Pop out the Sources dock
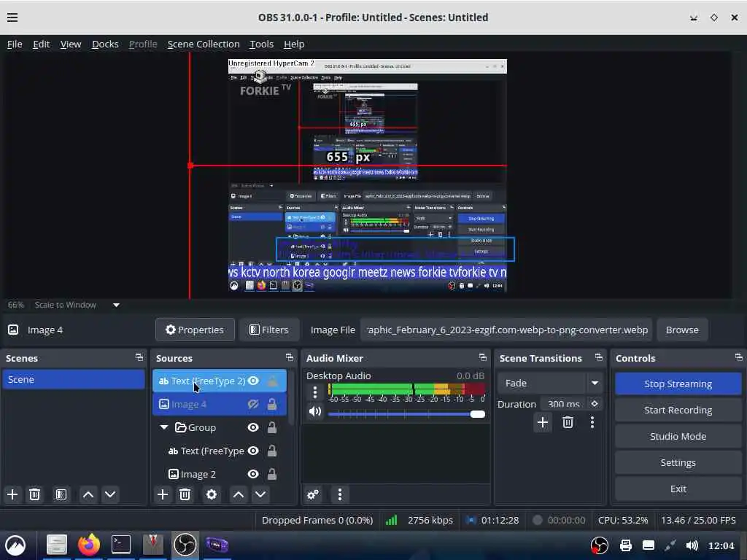Viewport: 747px width, 560px height. (x=289, y=357)
